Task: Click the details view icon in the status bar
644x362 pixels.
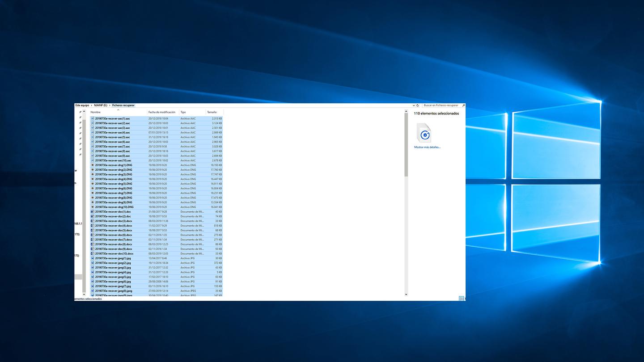Action: (x=461, y=299)
